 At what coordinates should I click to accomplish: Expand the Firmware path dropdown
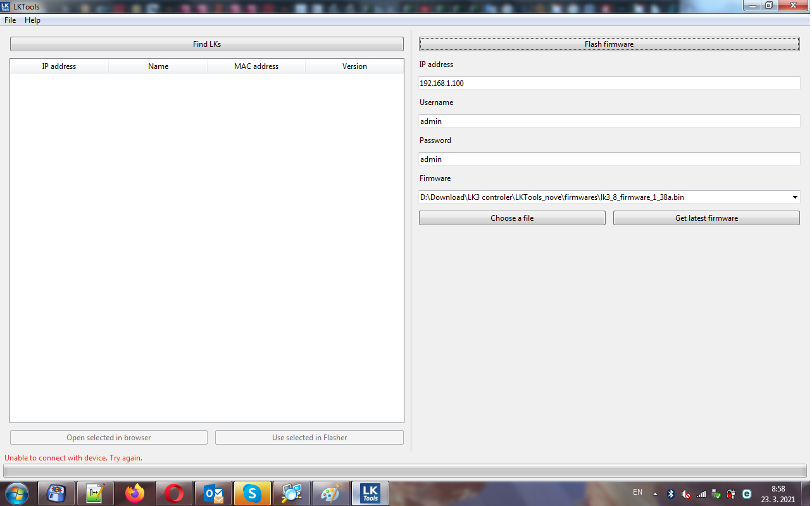[795, 197]
